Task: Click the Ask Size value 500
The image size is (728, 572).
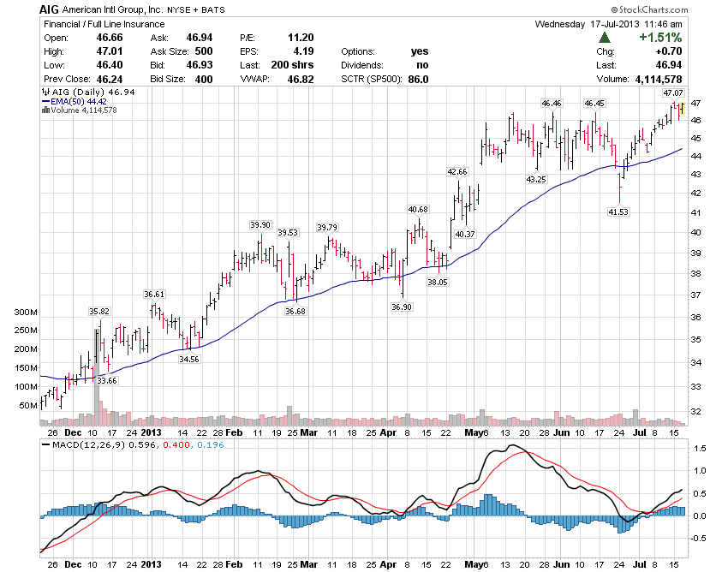Action: click(204, 51)
